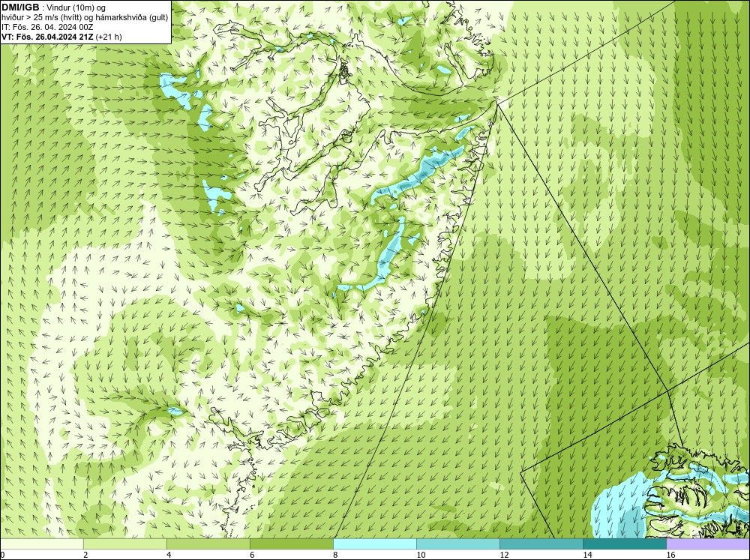The height and width of the screenshot is (560, 750).
Task: Click the DMI/IGB title text
Action: tap(20, 7)
